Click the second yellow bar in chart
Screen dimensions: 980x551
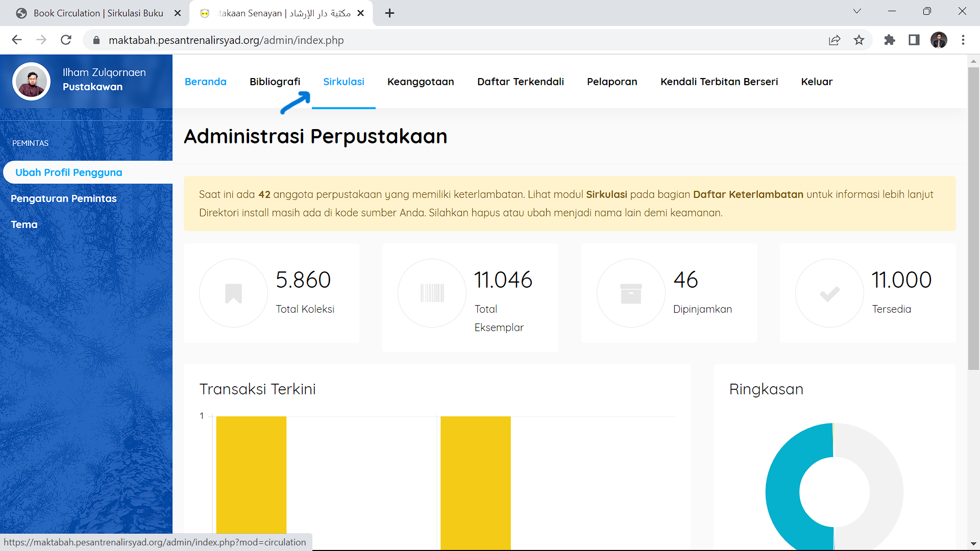click(476, 483)
